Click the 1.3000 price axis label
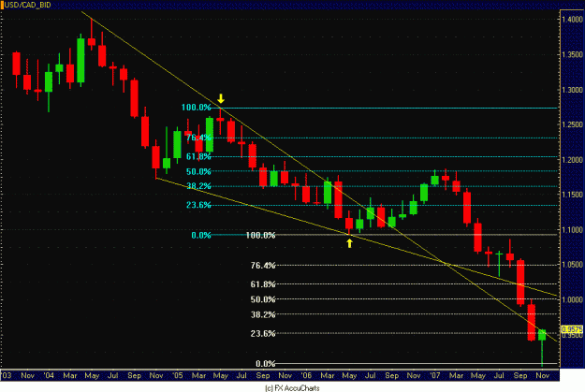This screenshot has width=585, height=392. (x=573, y=90)
